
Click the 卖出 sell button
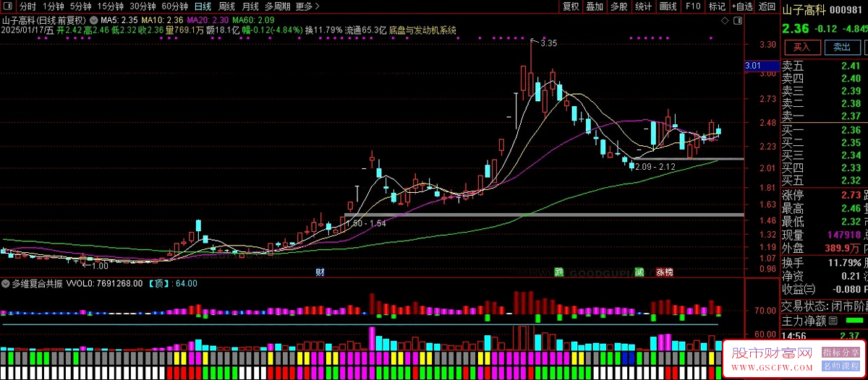(842, 47)
